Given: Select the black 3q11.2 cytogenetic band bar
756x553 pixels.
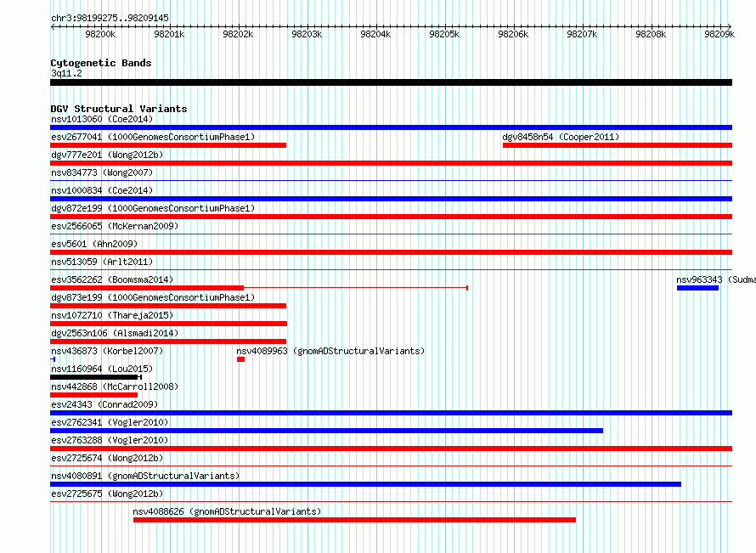Looking at the screenshot, I should tap(391, 82).
